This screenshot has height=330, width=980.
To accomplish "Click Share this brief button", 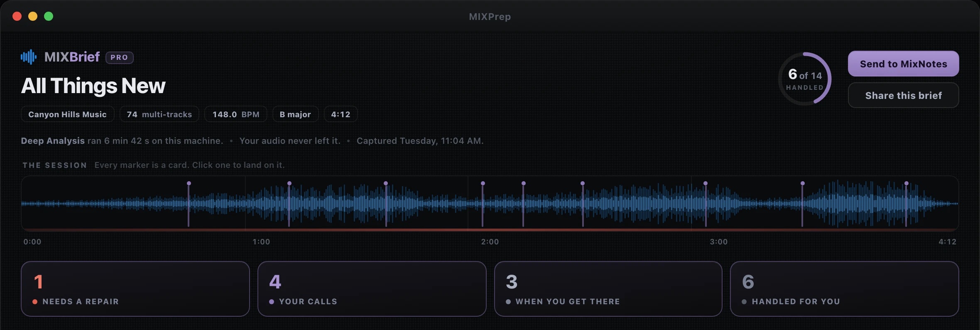I will tap(903, 95).
